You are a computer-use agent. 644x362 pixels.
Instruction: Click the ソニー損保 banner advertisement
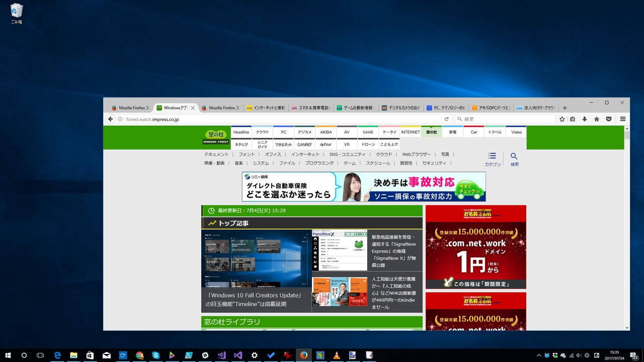(x=362, y=187)
